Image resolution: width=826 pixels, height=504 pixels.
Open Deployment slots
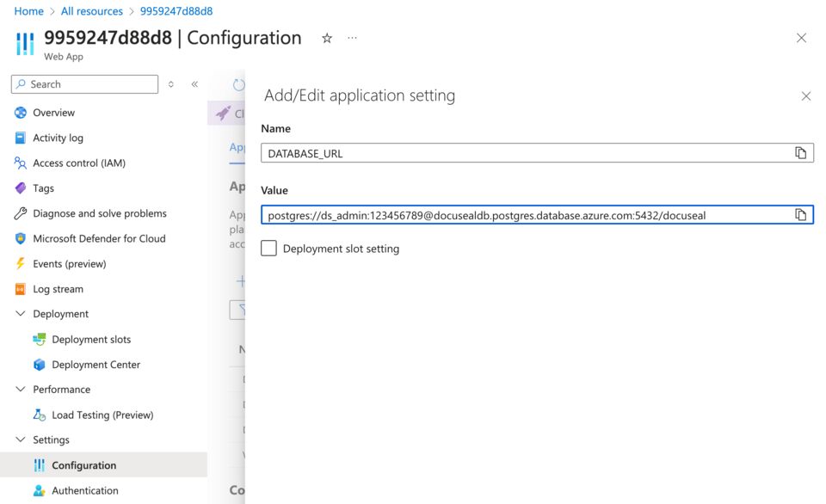tap(91, 340)
